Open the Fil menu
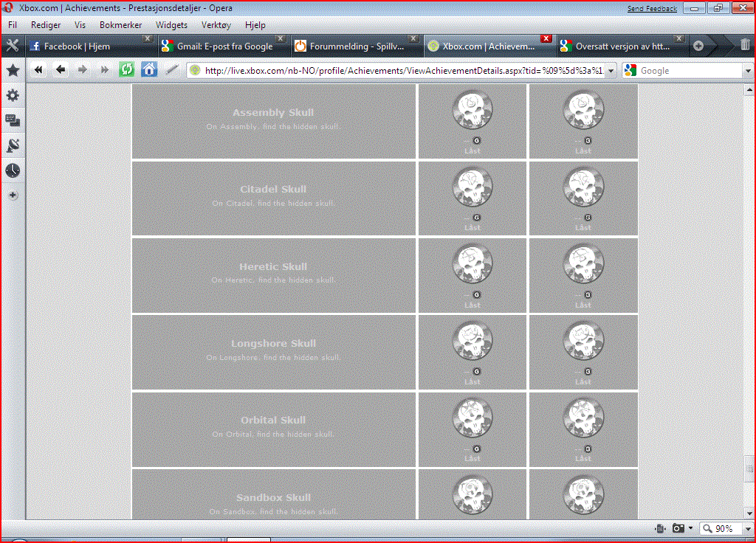Viewport: 756px width, 543px height. (x=13, y=25)
